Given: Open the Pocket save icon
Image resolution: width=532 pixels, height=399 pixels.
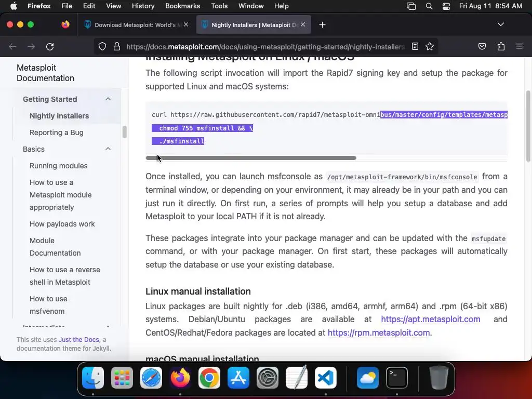Looking at the screenshot, I should tap(482, 46).
